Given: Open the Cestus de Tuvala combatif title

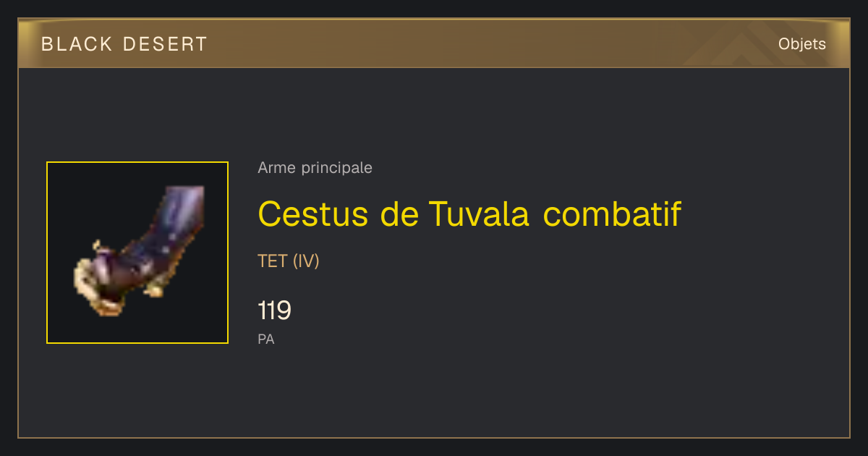Looking at the screenshot, I should coord(469,214).
